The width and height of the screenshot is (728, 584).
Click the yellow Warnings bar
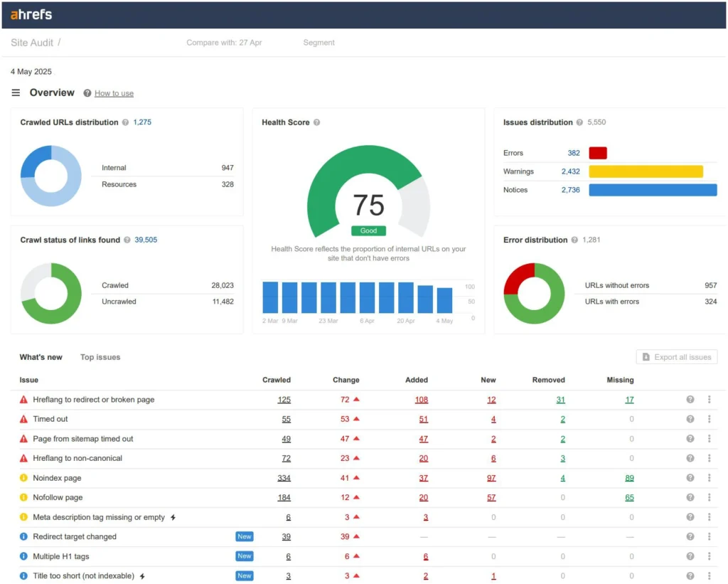pos(646,171)
